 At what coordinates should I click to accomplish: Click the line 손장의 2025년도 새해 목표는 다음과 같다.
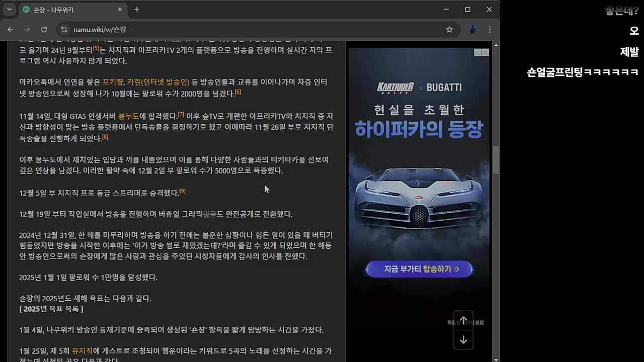(x=85, y=299)
